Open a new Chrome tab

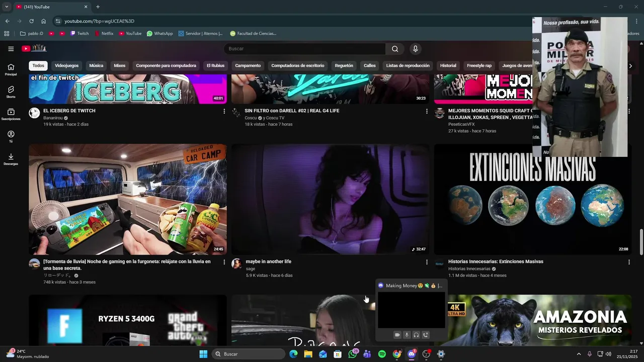(98, 7)
